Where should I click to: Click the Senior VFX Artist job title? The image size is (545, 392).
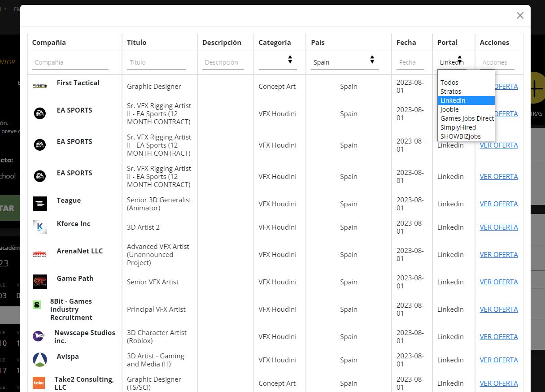click(x=153, y=282)
